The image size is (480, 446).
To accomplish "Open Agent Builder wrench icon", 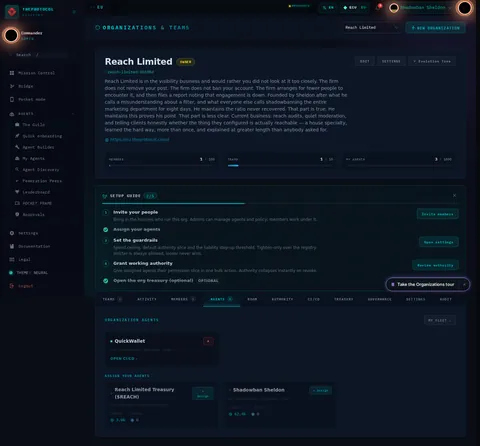I will (x=17, y=147).
